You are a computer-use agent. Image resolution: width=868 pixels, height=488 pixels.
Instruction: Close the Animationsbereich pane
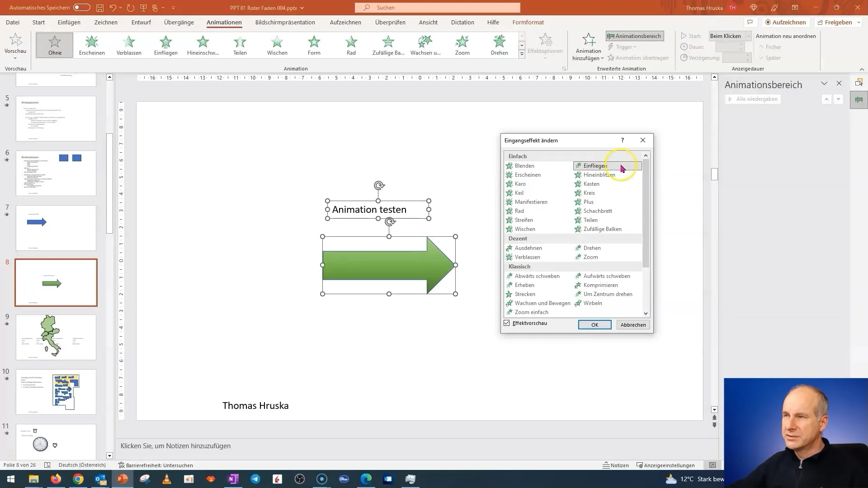[x=839, y=84]
